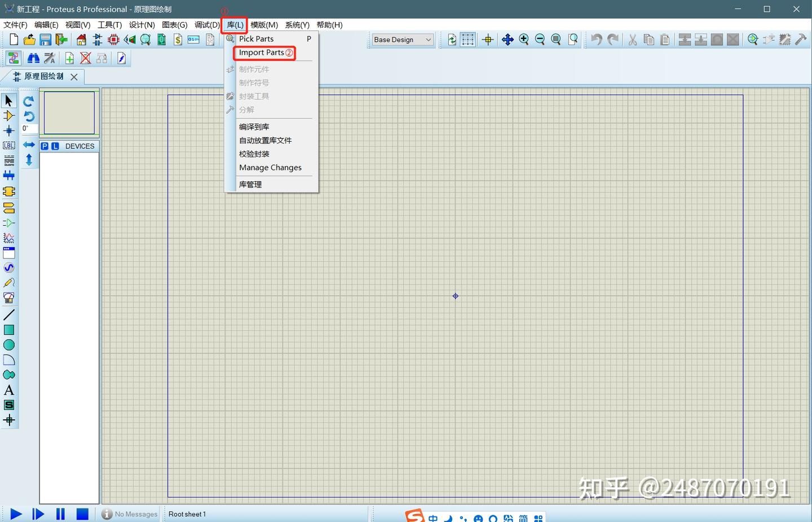Open the Bill of Materials dollar icon
The width and height of the screenshot is (812, 522).
pyautogui.click(x=178, y=40)
